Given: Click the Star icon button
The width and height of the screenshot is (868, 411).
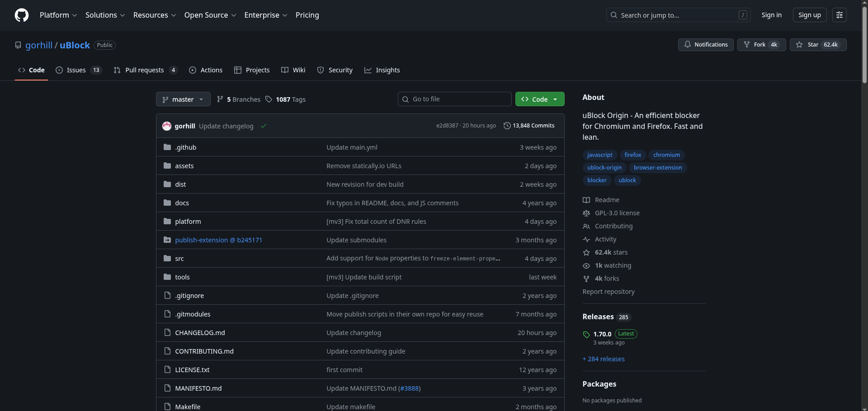Looking at the screenshot, I should [799, 45].
